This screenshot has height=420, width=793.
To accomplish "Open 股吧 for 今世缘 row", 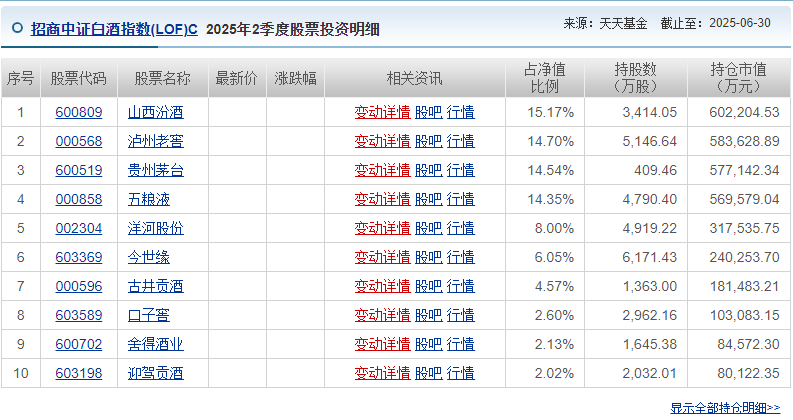I will click(x=428, y=257).
